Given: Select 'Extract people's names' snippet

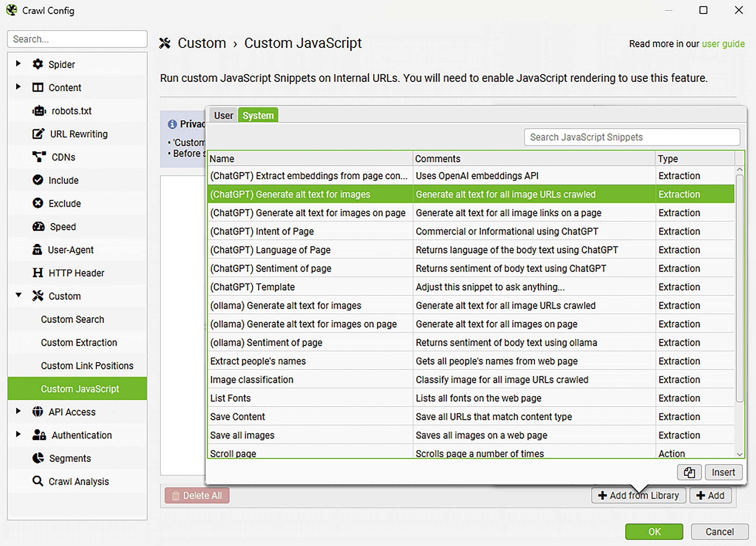Looking at the screenshot, I should coord(471,361).
